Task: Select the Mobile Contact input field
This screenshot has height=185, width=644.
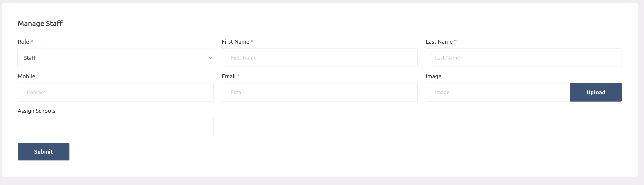Action: tap(115, 92)
